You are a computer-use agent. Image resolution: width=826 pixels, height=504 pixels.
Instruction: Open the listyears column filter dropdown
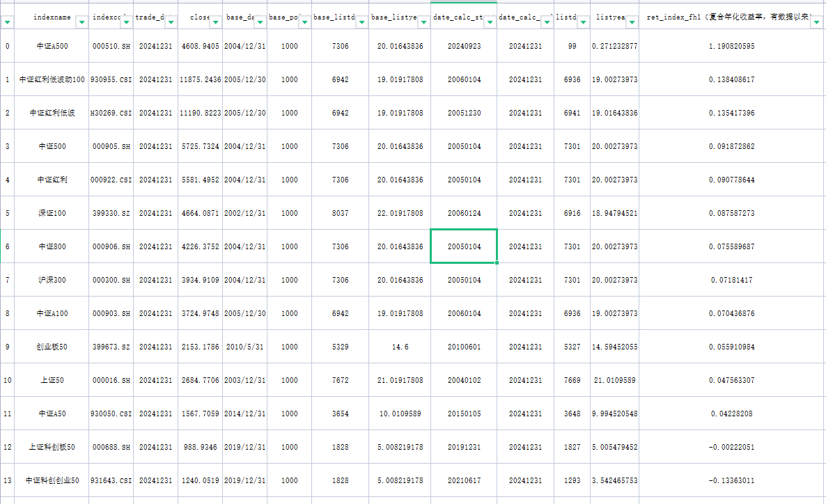(x=631, y=23)
